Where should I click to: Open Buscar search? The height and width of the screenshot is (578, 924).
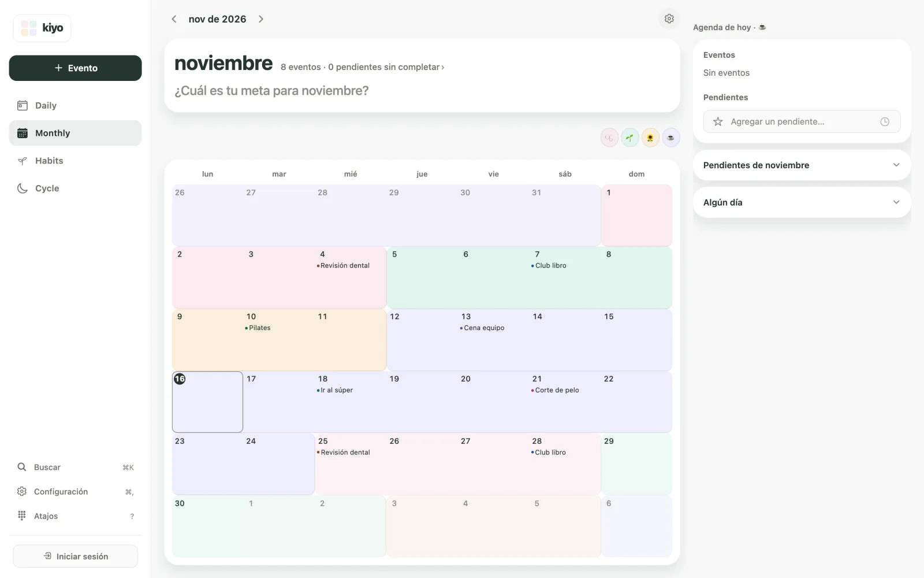point(75,467)
